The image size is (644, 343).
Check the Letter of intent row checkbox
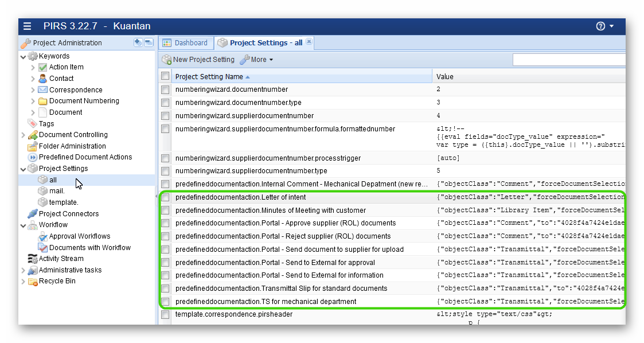click(x=165, y=197)
